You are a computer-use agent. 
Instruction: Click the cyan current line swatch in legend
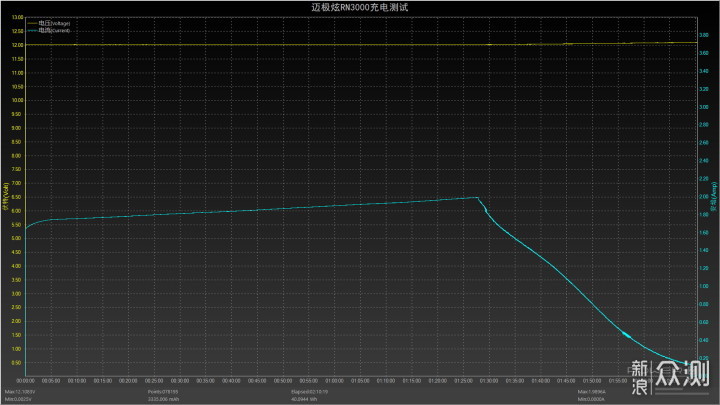32,30
